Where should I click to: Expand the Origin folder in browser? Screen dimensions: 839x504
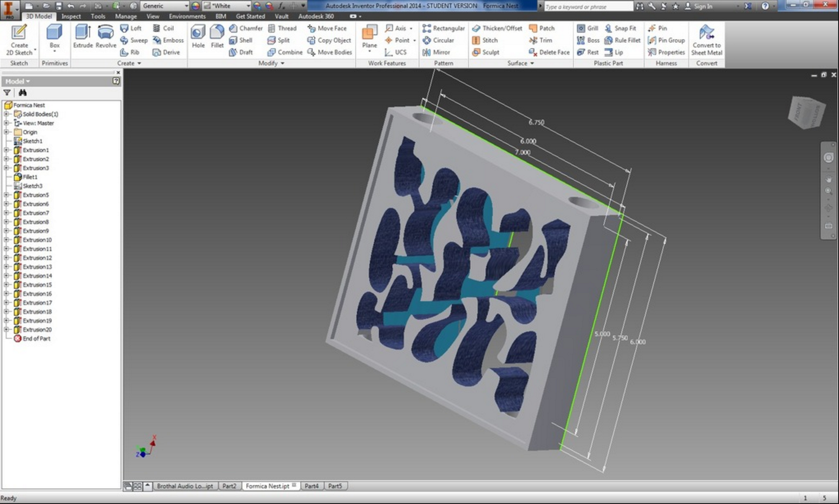(x=7, y=132)
